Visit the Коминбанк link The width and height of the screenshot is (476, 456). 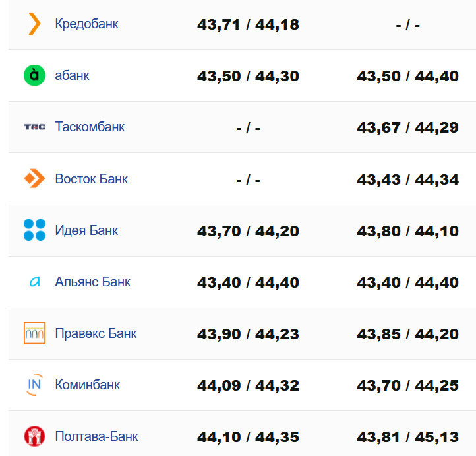(88, 385)
